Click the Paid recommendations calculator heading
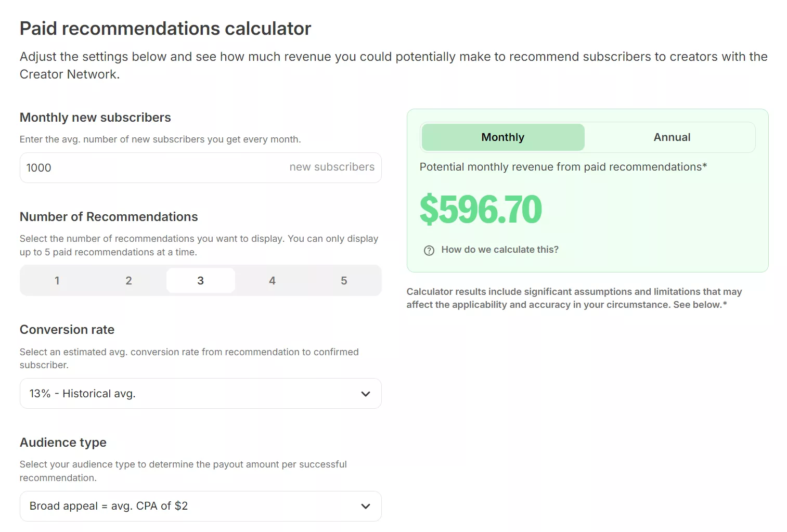 [165, 29]
